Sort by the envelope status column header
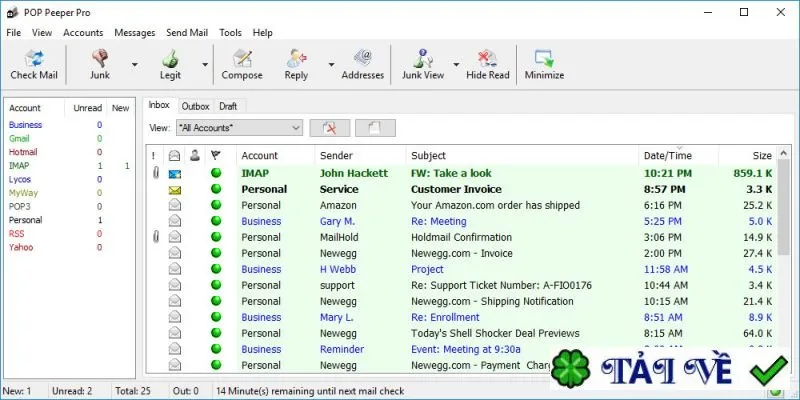The height and width of the screenshot is (400, 800). [x=174, y=156]
